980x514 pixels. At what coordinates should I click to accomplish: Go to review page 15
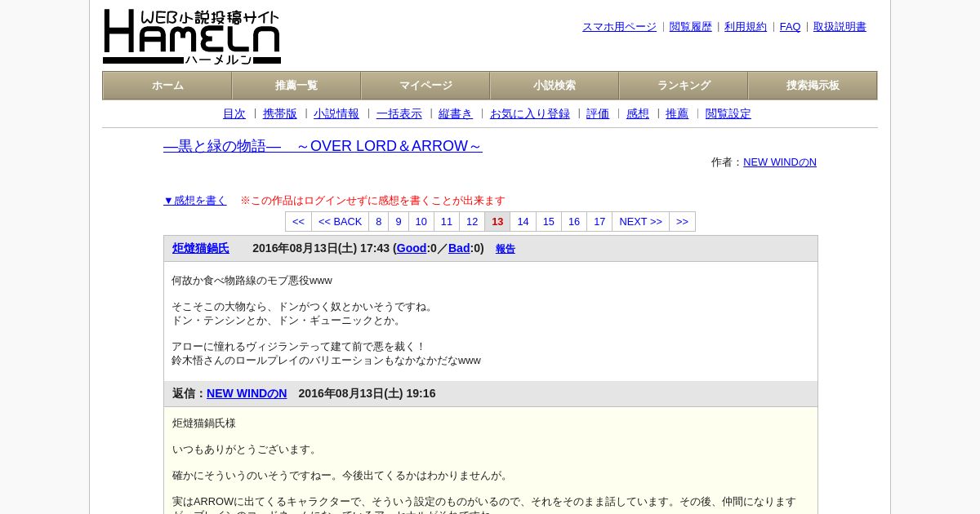pyautogui.click(x=549, y=222)
